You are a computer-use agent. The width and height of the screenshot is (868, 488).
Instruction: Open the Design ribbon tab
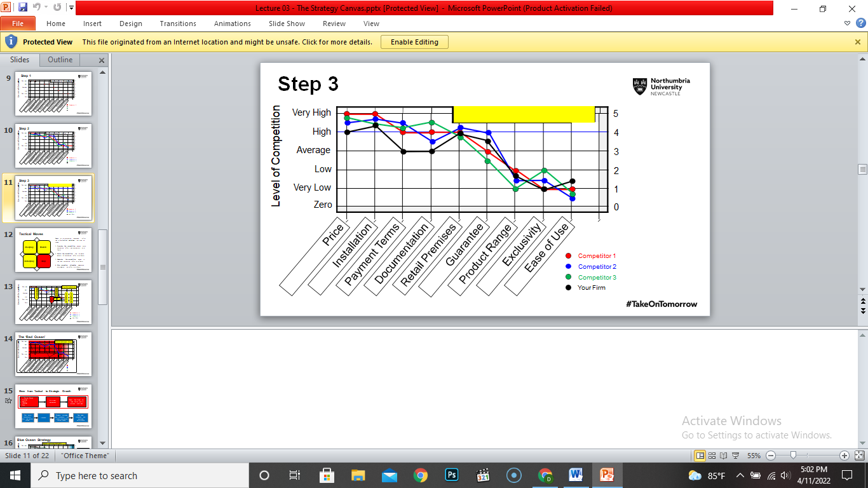click(x=130, y=23)
